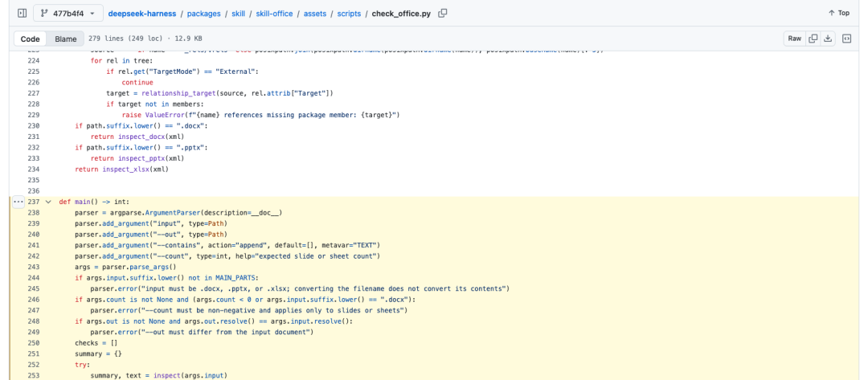Go to the skill-office folder breadcrumb

[x=275, y=14]
